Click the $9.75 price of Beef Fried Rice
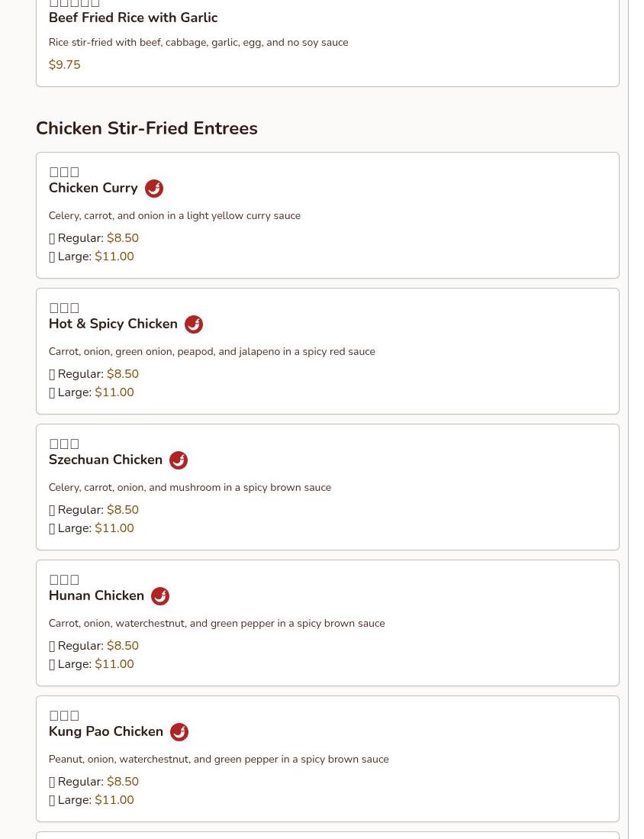 point(64,65)
